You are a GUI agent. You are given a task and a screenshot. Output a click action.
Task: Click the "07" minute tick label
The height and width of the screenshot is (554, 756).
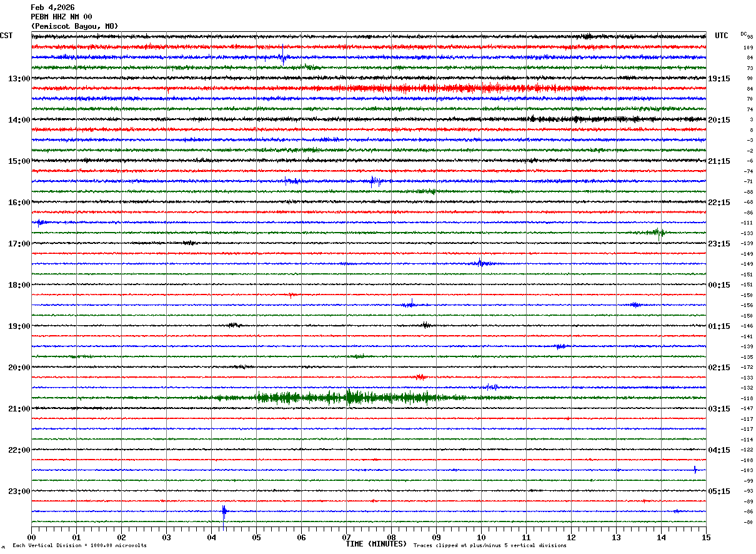click(346, 538)
